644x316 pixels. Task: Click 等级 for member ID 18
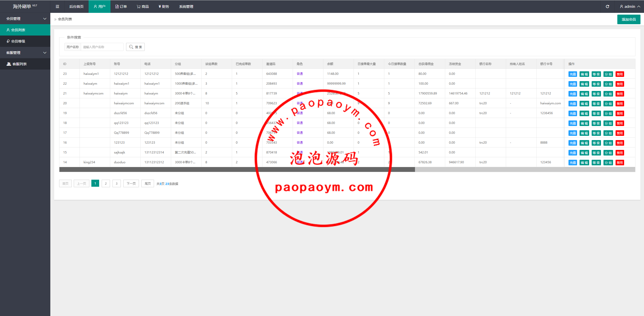596,123
